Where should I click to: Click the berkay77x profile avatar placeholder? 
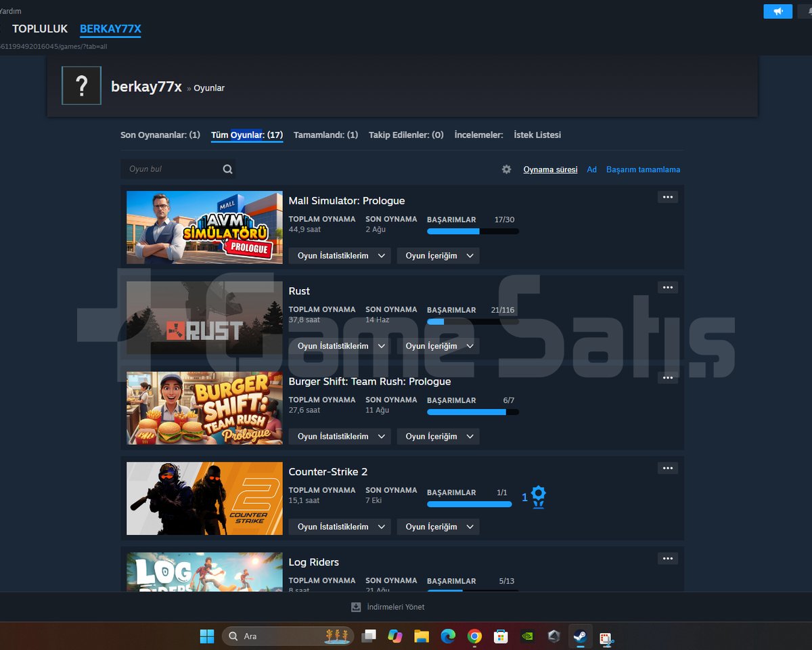coord(81,85)
